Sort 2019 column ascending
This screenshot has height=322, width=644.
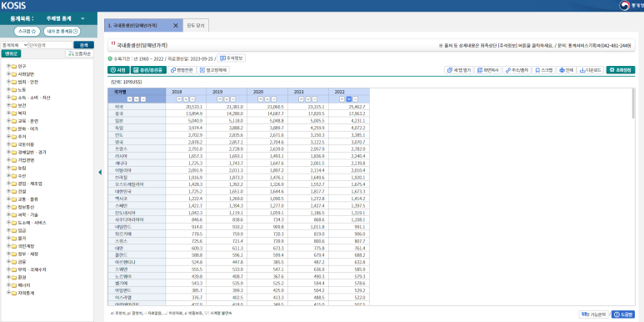click(x=220, y=99)
